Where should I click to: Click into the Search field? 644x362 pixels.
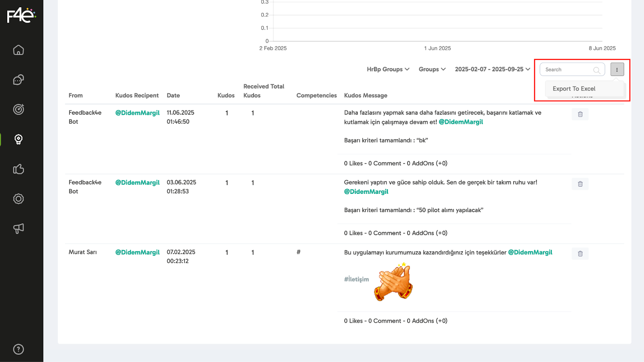pos(568,70)
